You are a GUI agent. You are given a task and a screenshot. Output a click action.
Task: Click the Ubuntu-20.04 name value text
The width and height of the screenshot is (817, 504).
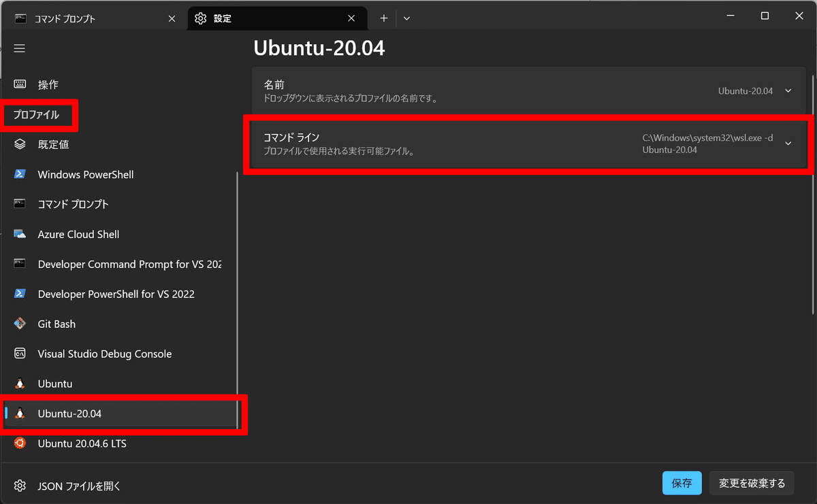[746, 90]
